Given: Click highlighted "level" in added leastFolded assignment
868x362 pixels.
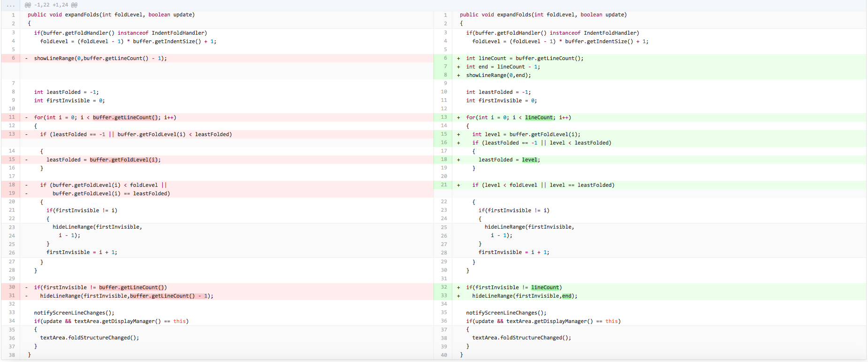Looking at the screenshot, I should coord(529,160).
